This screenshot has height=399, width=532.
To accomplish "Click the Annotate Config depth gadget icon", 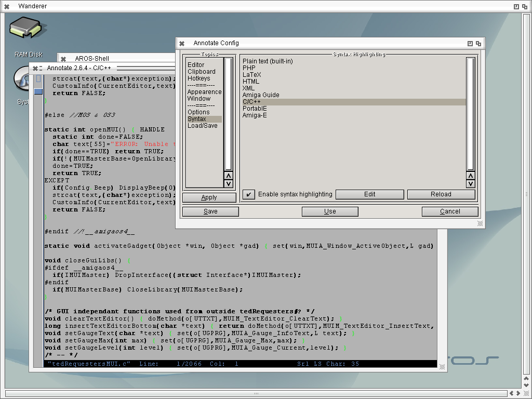I will pyautogui.click(x=478, y=44).
